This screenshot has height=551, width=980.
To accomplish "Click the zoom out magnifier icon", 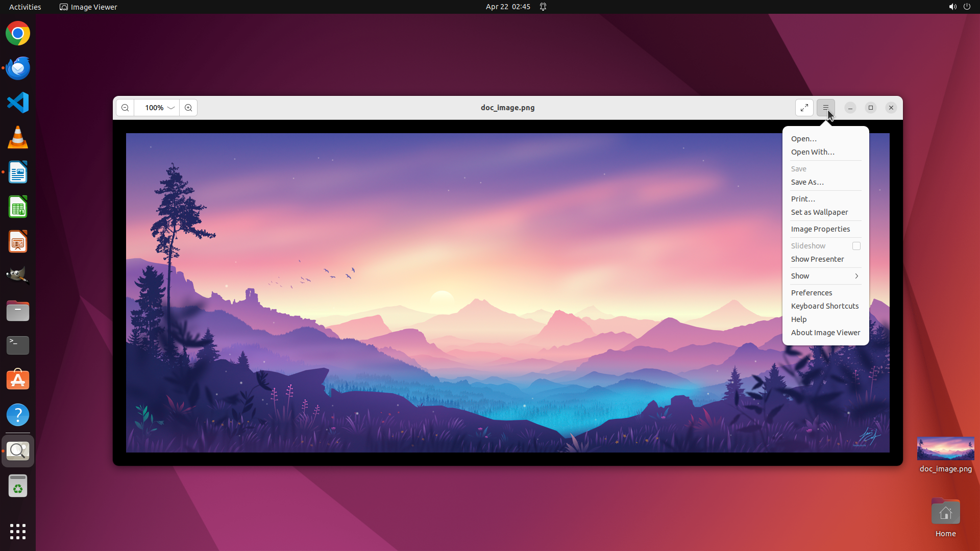I will [x=125, y=108].
